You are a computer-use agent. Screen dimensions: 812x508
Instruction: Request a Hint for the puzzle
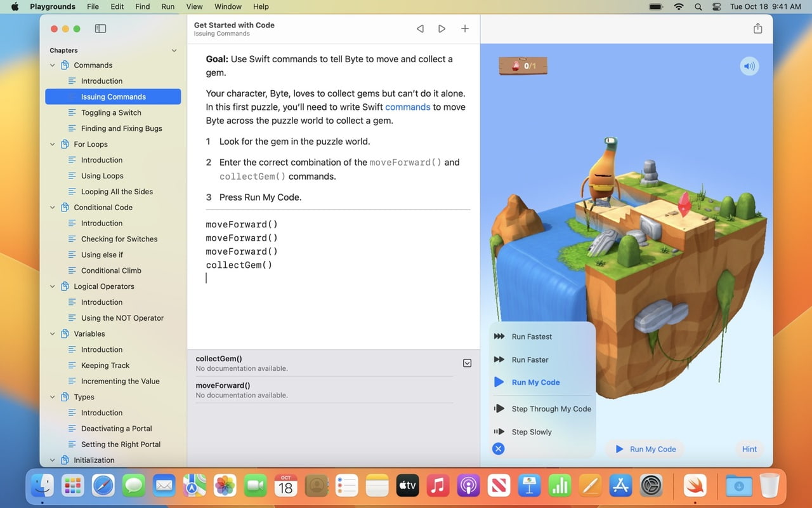click(749, 449)
